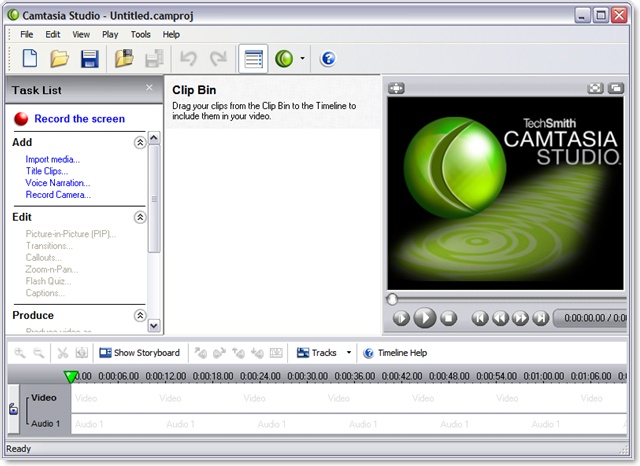640x466 pixels.
Task: Click the Callouts option
Action: [x=44, y=257]
